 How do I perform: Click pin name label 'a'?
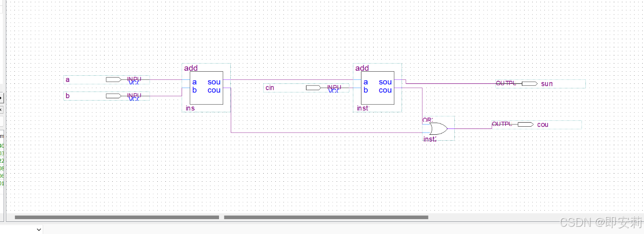(x=68, y=80)
